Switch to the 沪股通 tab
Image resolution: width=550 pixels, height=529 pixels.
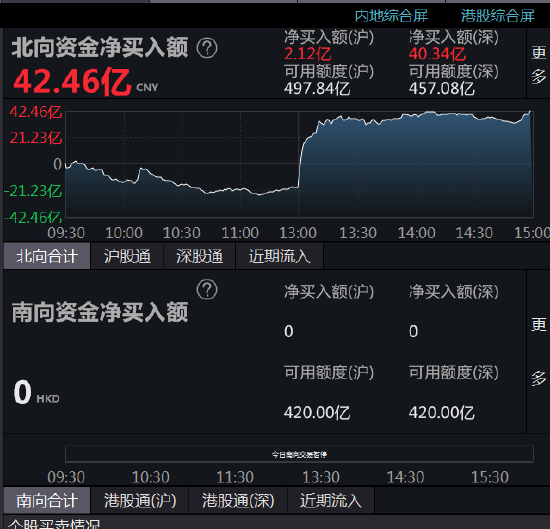[x=127, y=256]
